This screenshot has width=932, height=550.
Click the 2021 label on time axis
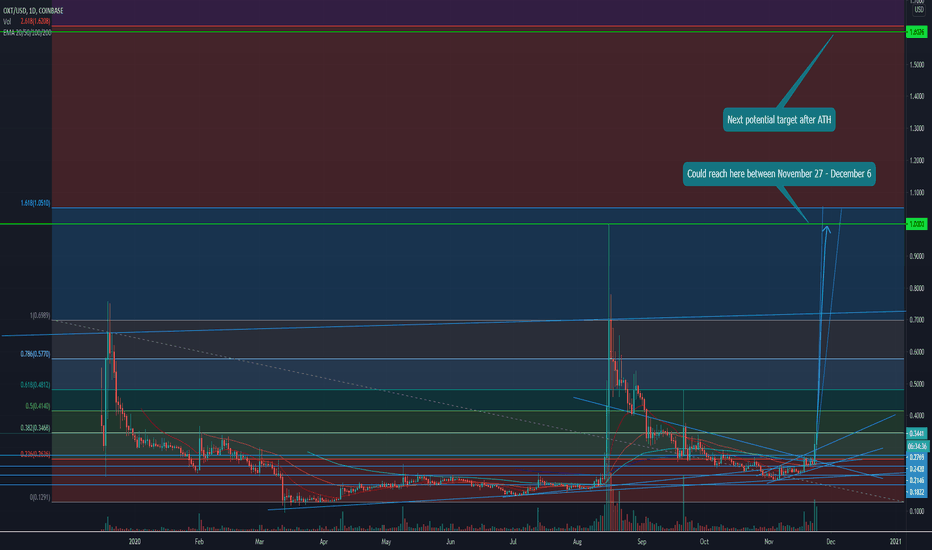pos(895,542)
